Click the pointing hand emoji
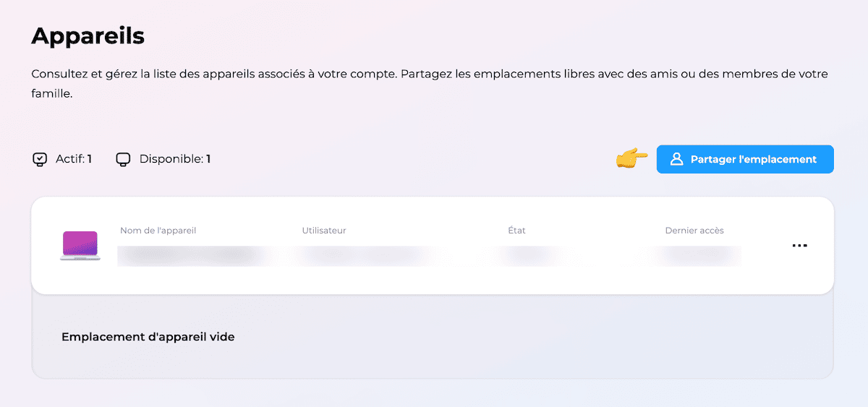 [x=631, y=158]
